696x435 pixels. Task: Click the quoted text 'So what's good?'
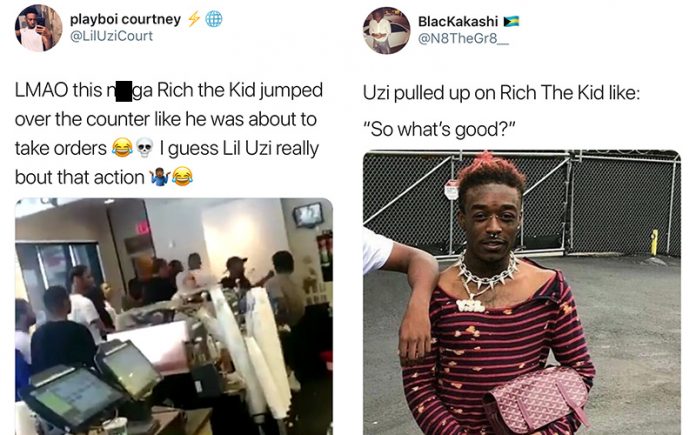(x=439, y=130)
